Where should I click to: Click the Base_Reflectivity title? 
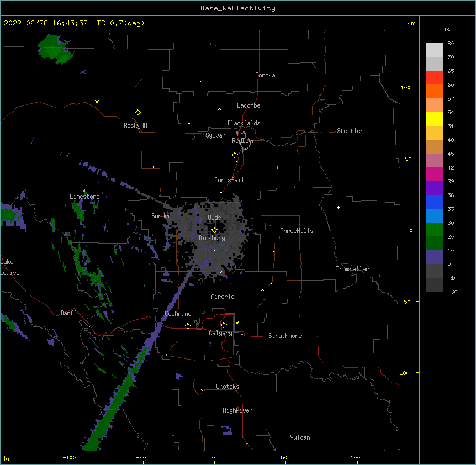238,8
